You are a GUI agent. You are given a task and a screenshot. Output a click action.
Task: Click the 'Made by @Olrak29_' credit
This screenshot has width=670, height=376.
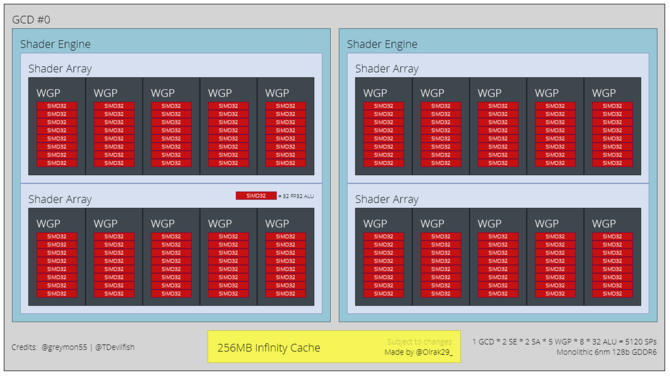(x=418, y=352)
